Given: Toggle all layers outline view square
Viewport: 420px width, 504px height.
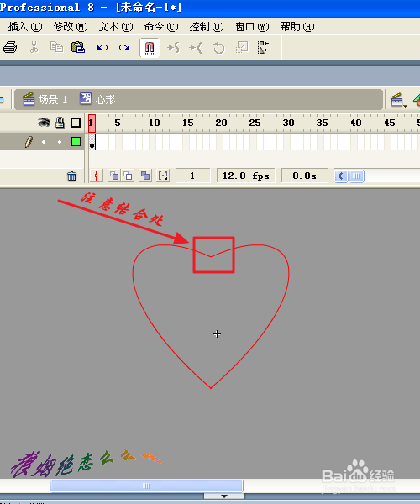Looking at the screenshot, I should coord(76,123).
